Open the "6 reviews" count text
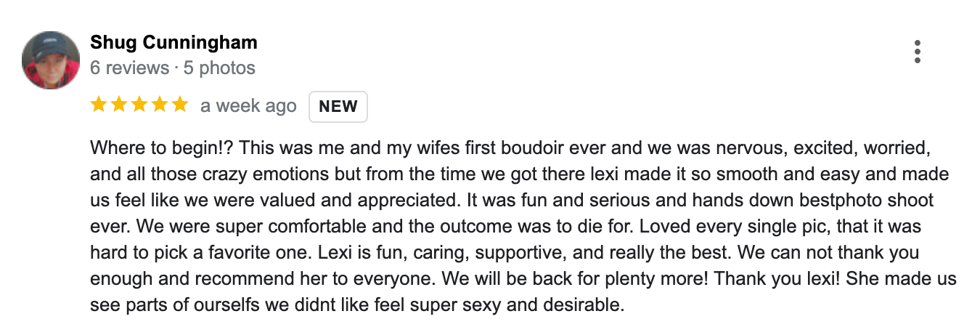Viewport: 980px width, 327px height. (x=129, y=68)
